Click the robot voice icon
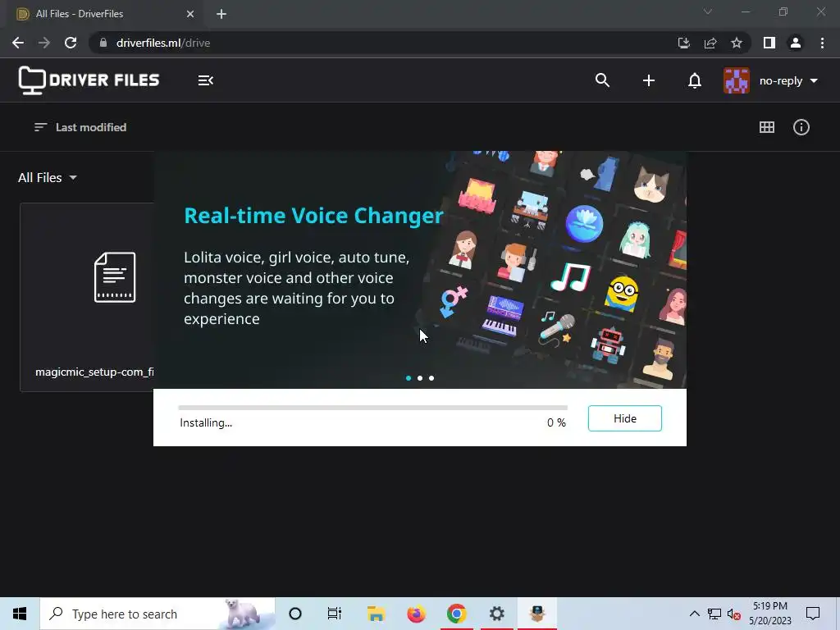The height and width of the screenshot is (630, 840). pyautogui.click(x=608, y=345)
